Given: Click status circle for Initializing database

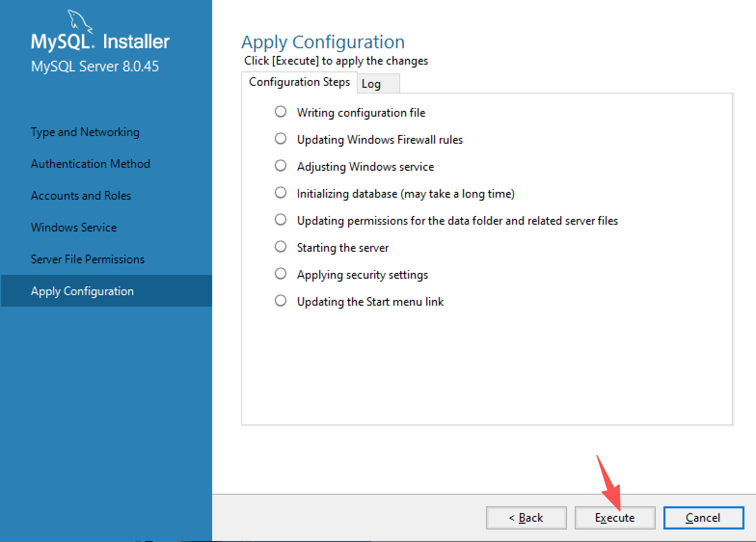Looking at the screenshot, I should tap(281, 193).
